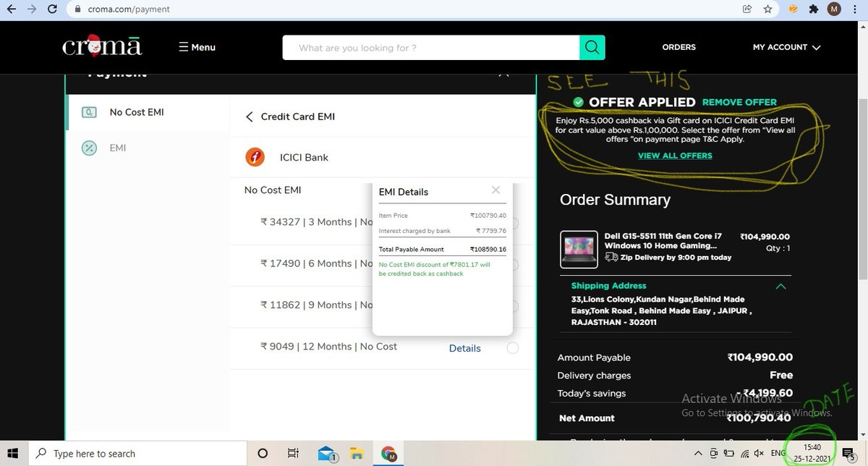Click the browser forward arrow

click(x=32, y=9)
